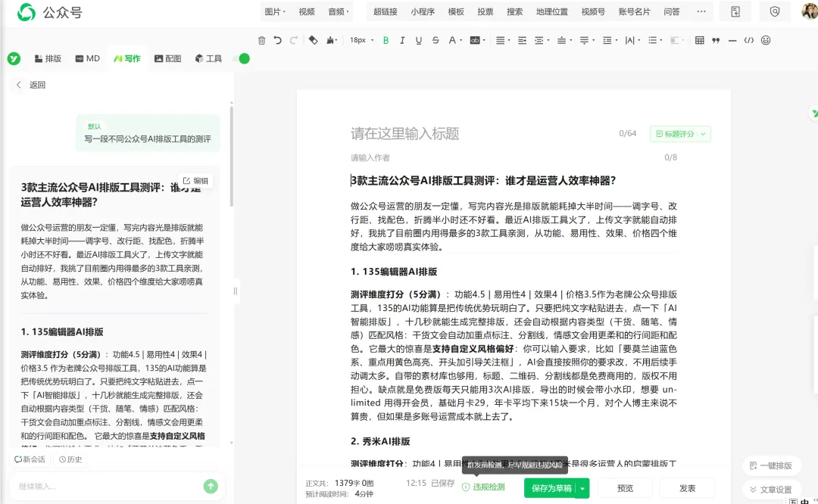818x504 pixels.
Task: Insert a 视频号 item
Action: 593,11
